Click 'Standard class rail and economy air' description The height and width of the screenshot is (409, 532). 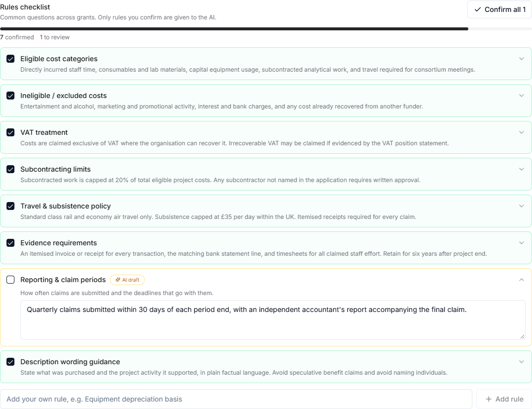[x=218, y=217]
